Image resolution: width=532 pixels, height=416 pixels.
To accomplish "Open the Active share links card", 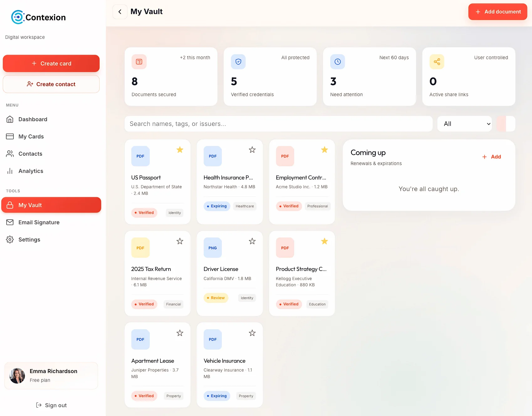I will 469,76.
